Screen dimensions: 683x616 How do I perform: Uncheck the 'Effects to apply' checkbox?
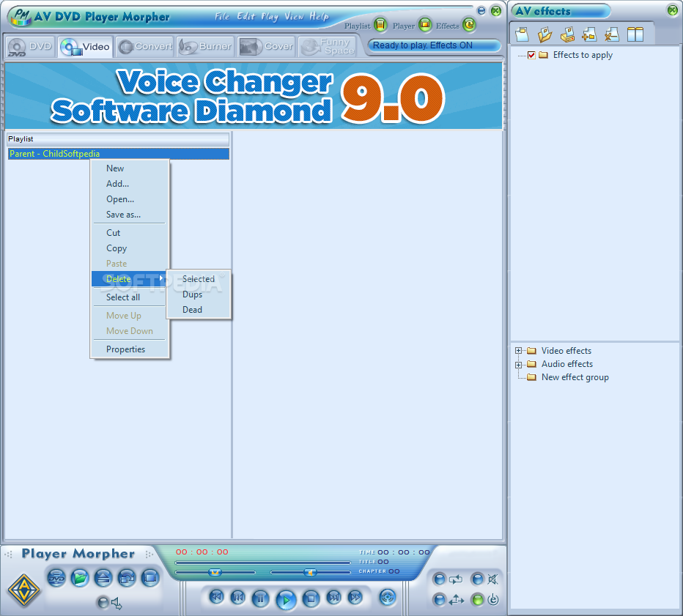(x=531, y=55)
